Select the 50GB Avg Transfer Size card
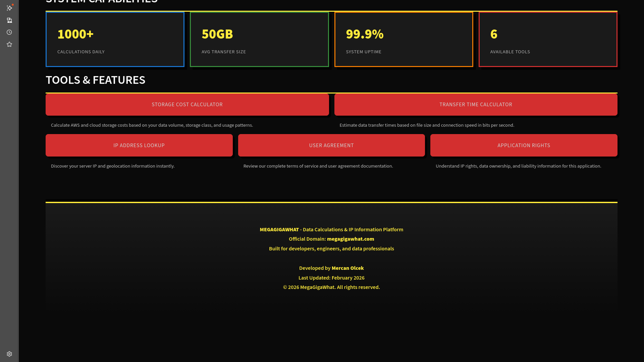Image resolution: width=644 pixels, height=362 pixels. pyautogui.click(x=259, y=39)
